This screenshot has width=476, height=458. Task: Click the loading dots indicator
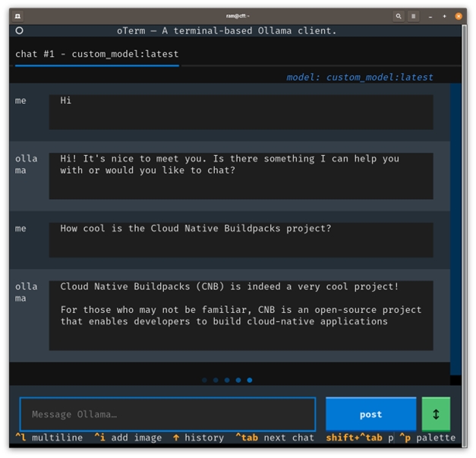[227, 380]
